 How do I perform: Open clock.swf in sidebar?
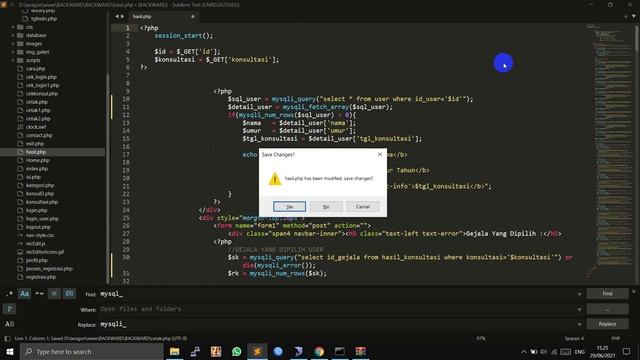click(x=36, y=127)
